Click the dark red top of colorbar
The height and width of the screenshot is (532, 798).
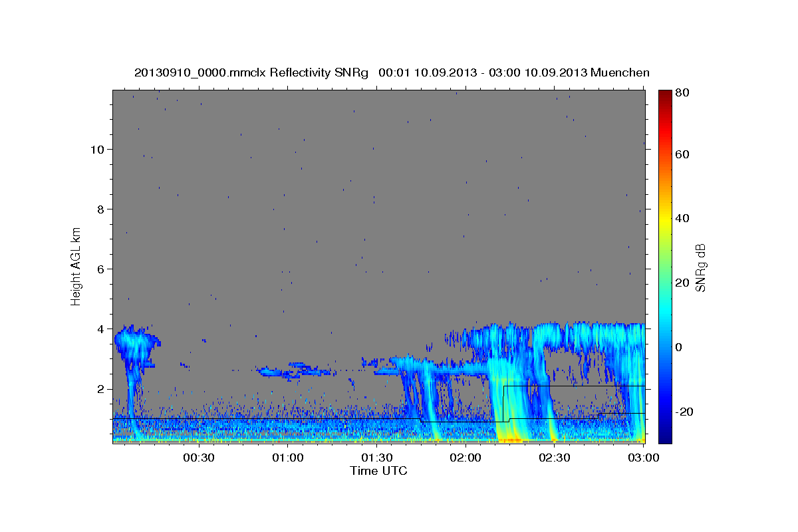coord(665,94)
